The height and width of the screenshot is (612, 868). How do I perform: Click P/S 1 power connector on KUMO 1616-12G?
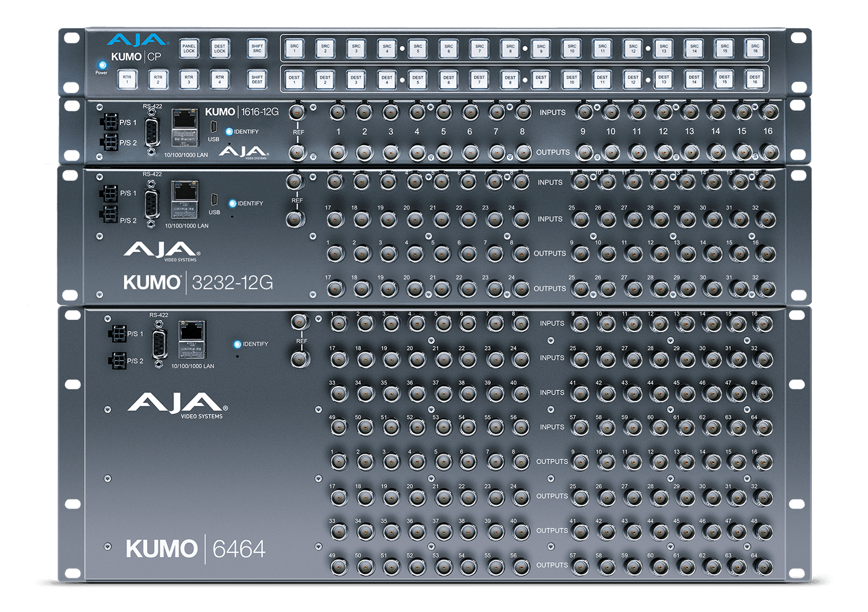(109, 122)
